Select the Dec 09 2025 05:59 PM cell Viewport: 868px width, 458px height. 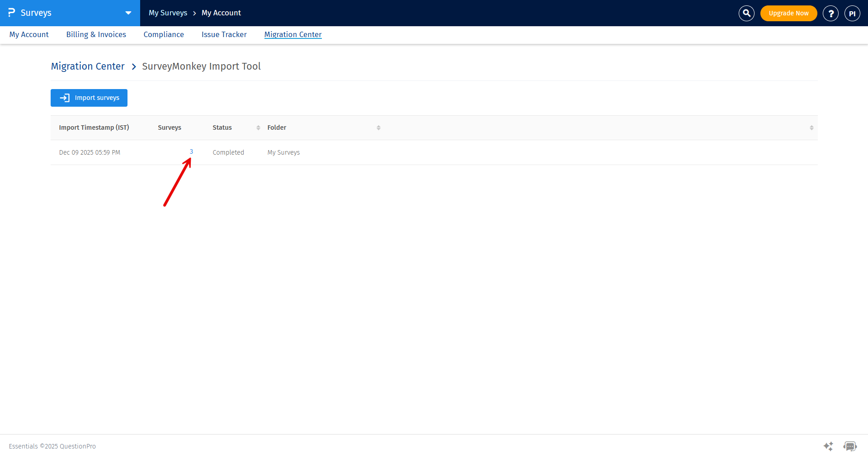tap(90, 152)
